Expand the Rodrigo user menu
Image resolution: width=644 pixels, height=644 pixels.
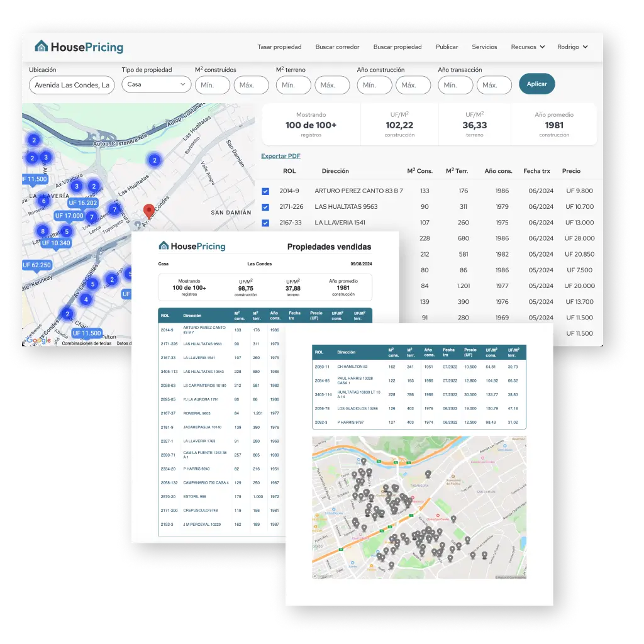pos(572,47)
